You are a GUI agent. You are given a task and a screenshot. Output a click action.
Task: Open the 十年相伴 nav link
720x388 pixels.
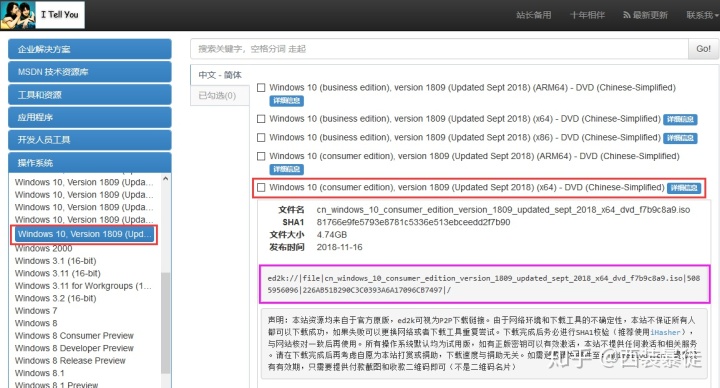[587, 15]
